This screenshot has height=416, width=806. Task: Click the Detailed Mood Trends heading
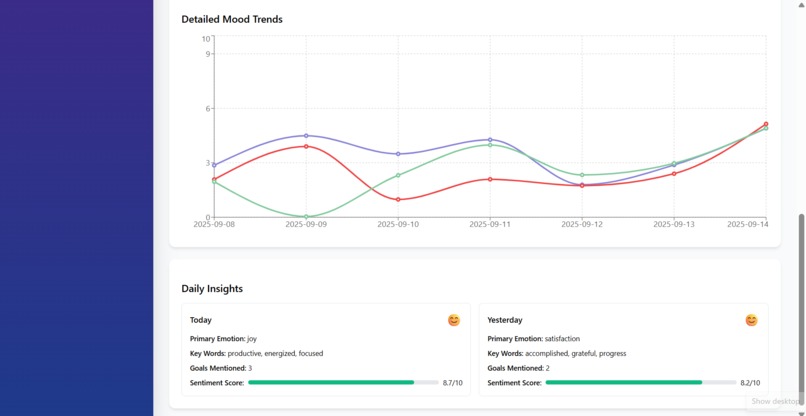coord(232,20)
